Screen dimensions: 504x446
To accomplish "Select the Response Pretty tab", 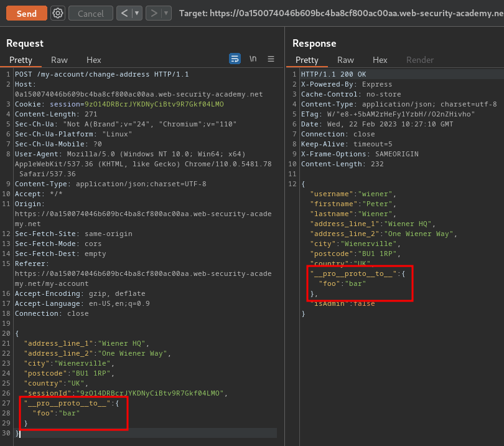I will (307, 60).
